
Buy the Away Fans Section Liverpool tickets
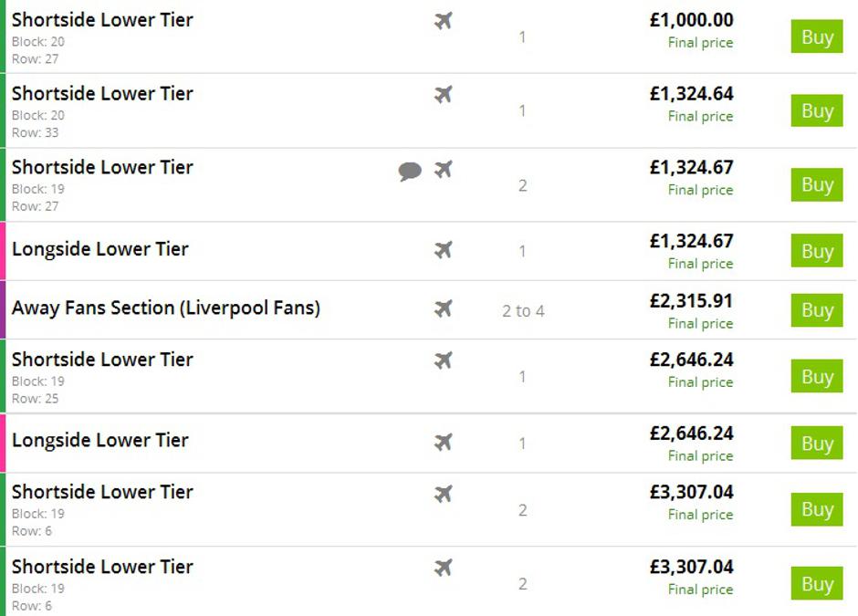pos(816,310)
